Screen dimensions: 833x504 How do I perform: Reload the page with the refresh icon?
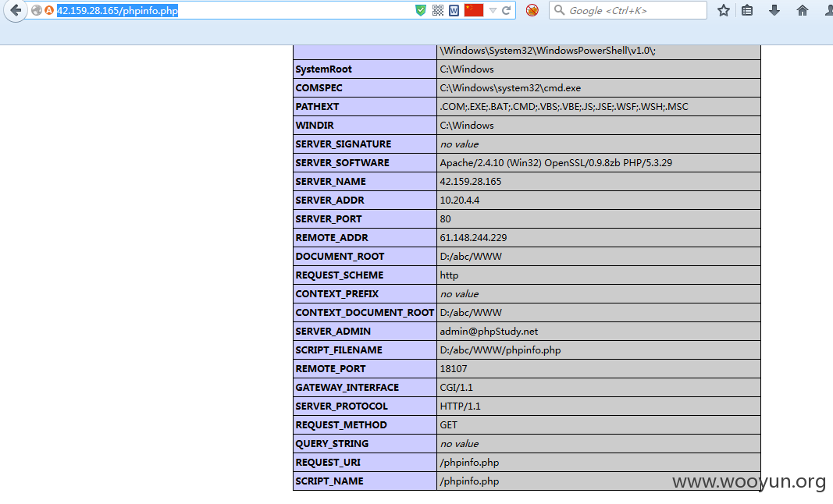click(x=507, y=10)
